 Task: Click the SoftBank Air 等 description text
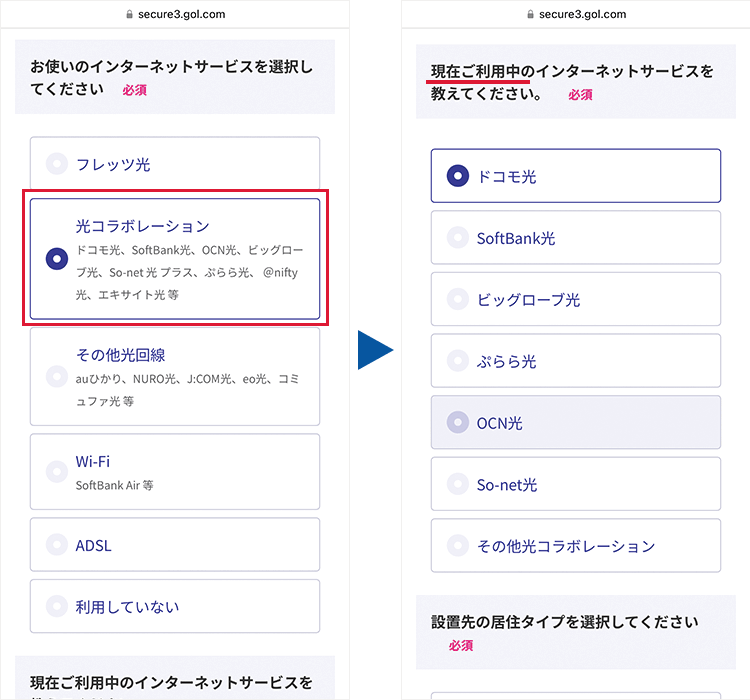pos(114,485)
